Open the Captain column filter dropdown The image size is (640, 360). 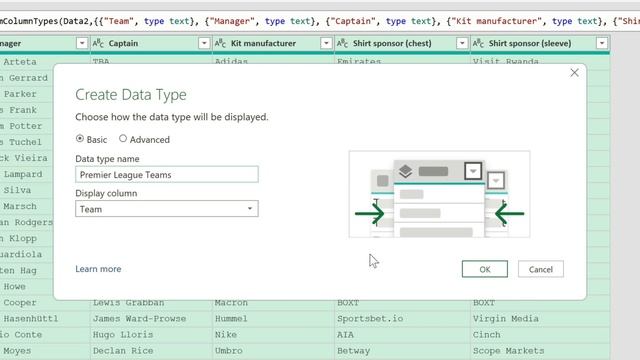204,43
